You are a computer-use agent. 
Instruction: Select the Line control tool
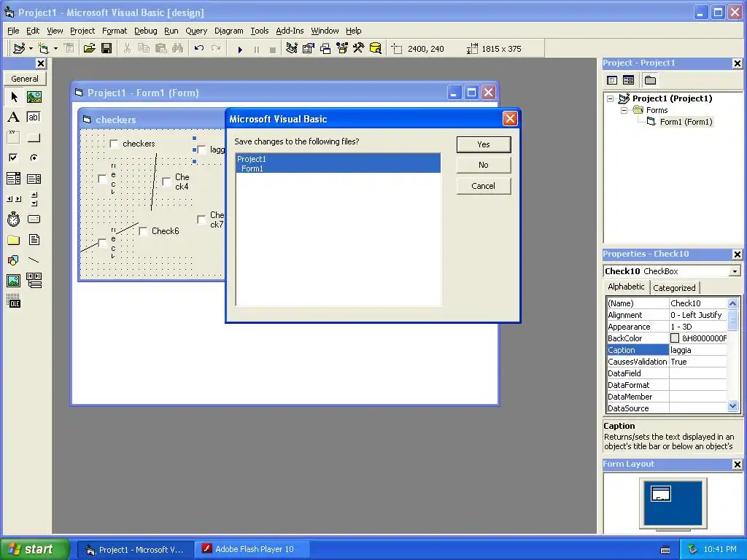(34, 260)
